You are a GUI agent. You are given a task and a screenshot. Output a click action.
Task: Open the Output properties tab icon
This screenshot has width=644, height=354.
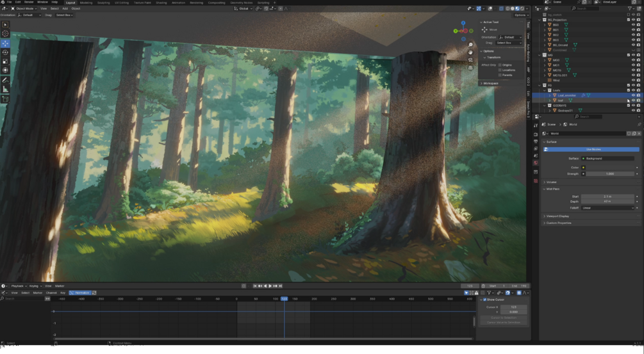[536, 141]
